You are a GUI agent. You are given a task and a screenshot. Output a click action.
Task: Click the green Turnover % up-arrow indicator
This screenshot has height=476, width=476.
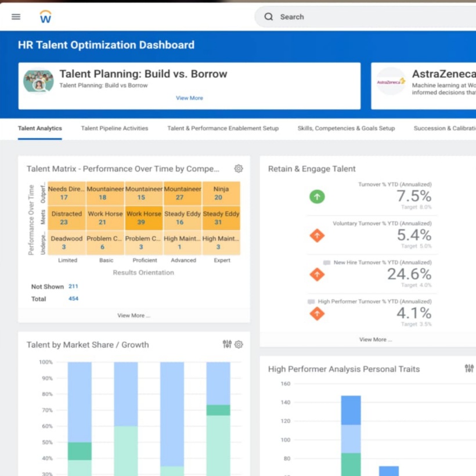(x=317, y=197)
